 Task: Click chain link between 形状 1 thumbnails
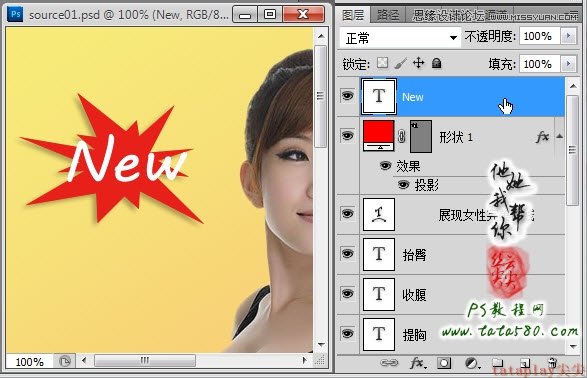click(x=402, y=136)
